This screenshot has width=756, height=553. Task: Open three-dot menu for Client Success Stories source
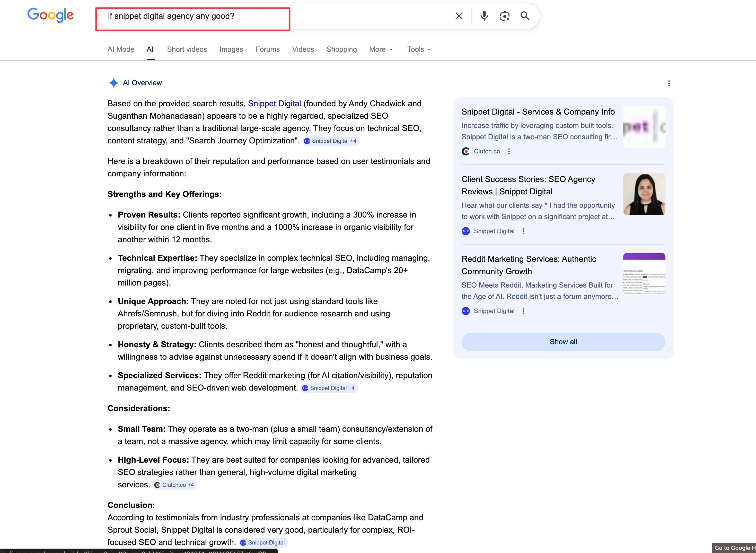coord(523,231)
